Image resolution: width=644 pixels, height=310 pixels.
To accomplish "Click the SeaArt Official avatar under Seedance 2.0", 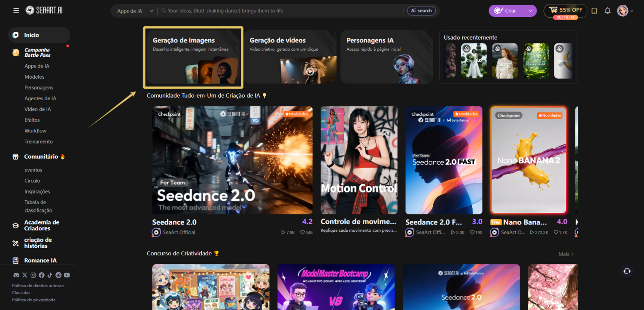I will point(156,232).
